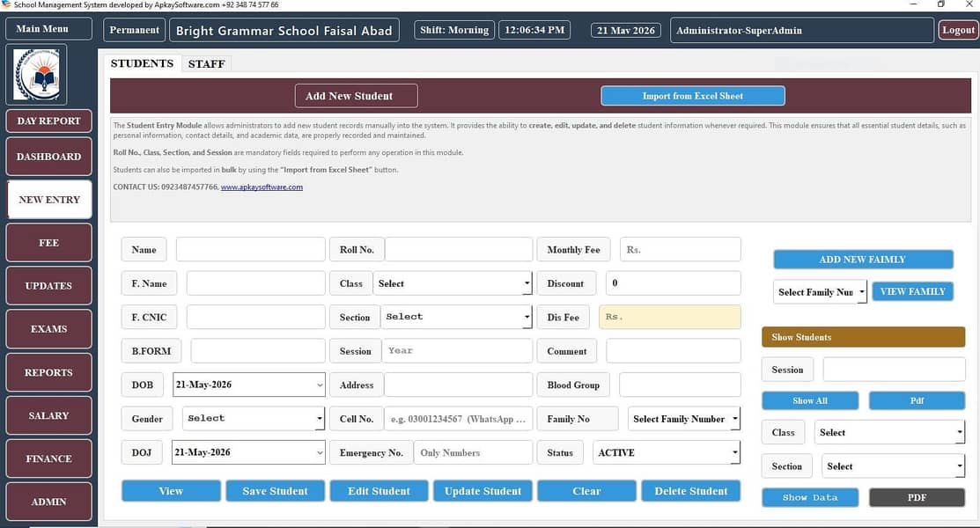Viewport: 980px width, 528px height.
Task: Select the NEW ENTRY sidebar item
Action: pyautogui.click(x=49, y=200)
